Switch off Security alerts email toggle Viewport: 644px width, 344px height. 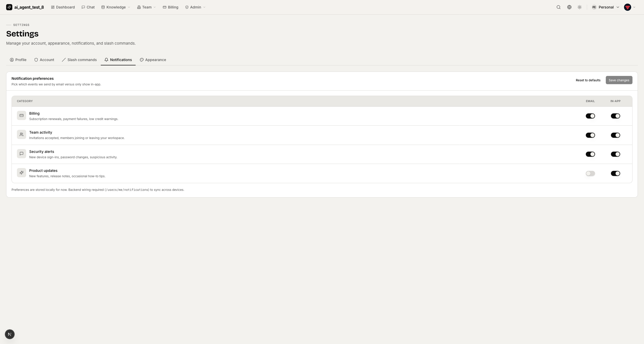590,154
